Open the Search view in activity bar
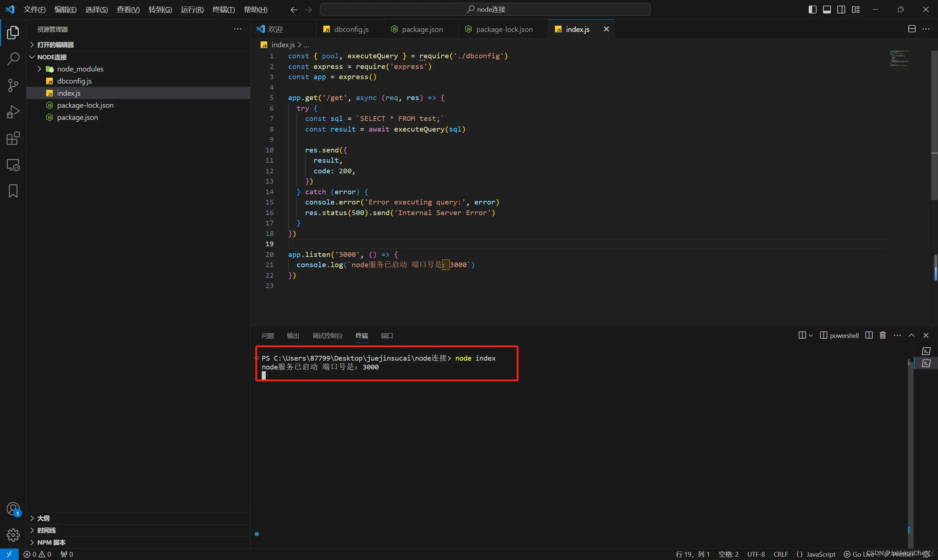The width and height of the screenshot is (938, 560). [x=13, y=59]
